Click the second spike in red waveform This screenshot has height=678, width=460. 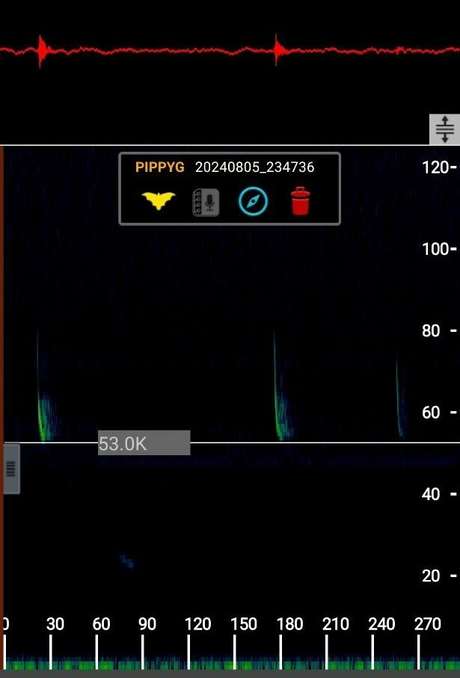(x=277, y=51)
